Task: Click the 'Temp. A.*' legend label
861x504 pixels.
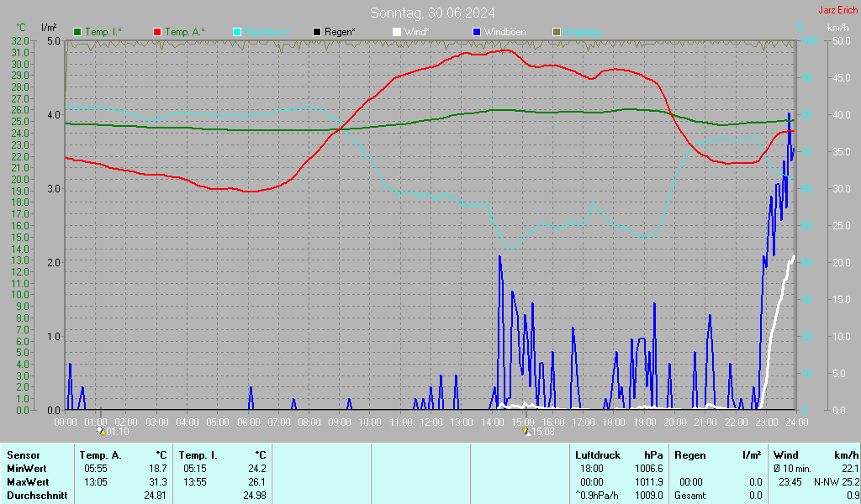Action: pyautogui.click(x=184, y=33)
